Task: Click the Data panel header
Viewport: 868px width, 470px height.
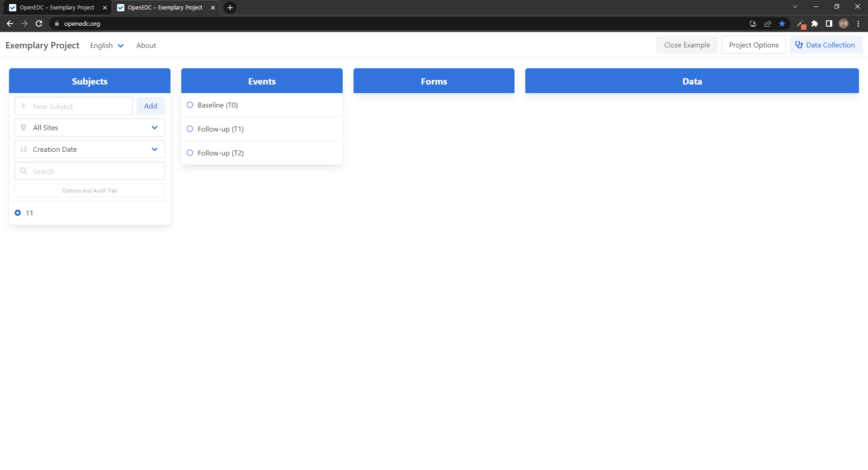Action: pos(692,81)
